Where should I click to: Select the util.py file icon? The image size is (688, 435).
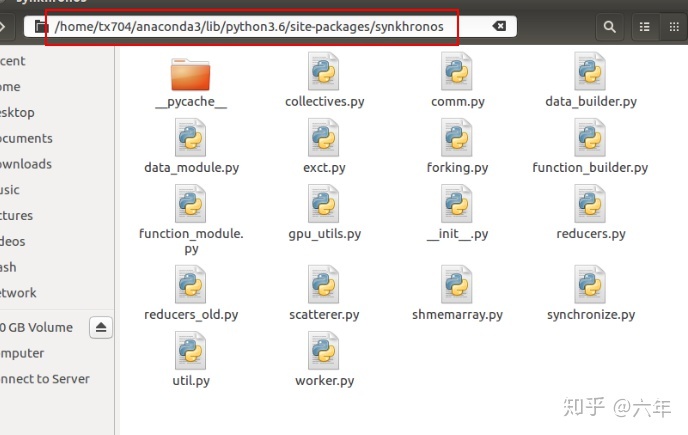coord(190,351)
